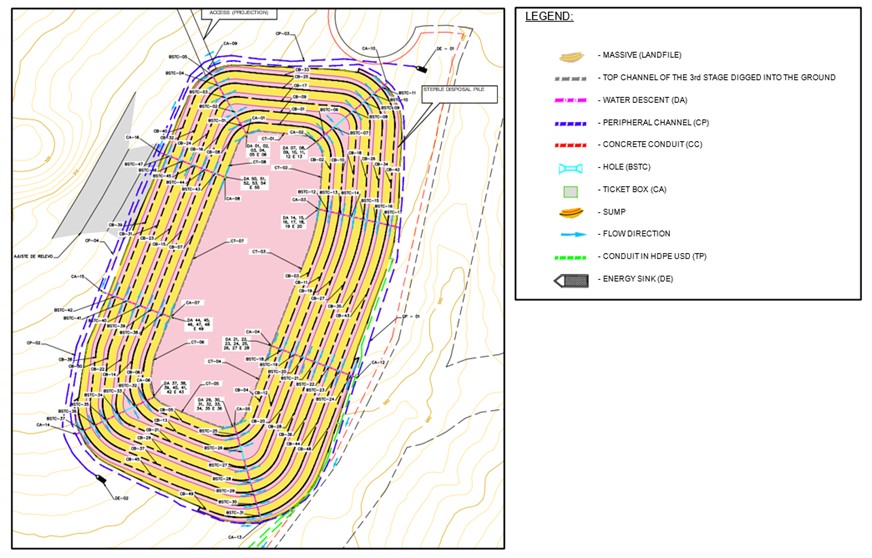The width and height of the screenshot is (872, 558).
Task: Select the Ticket Box (CA) legend square
Action: coord(571,190)
